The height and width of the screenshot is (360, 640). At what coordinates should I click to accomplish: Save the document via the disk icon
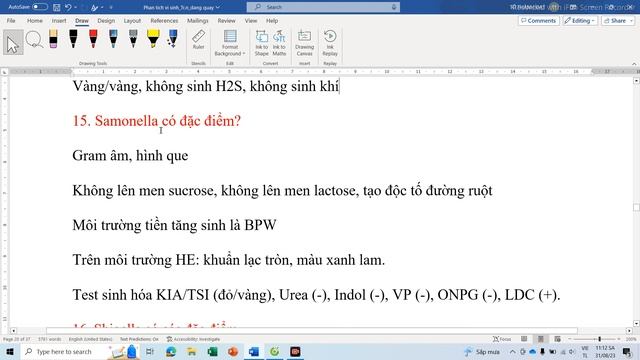[x=57, y=7]
